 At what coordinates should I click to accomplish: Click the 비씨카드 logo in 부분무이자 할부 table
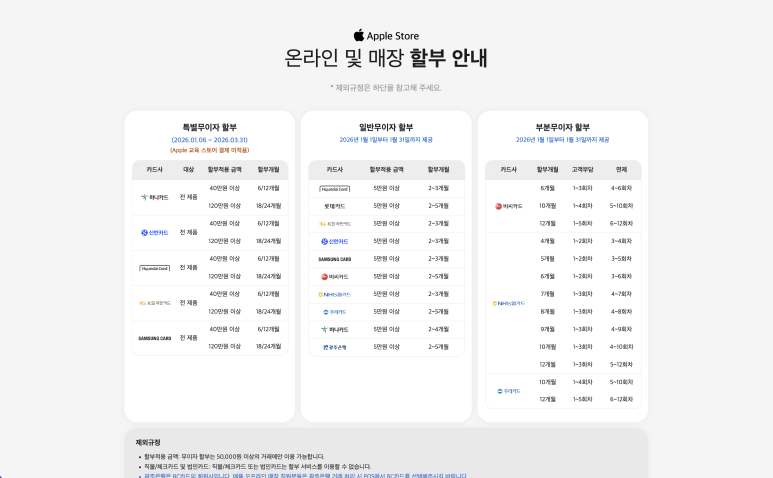pyautogui.click(x=509, y=206)
